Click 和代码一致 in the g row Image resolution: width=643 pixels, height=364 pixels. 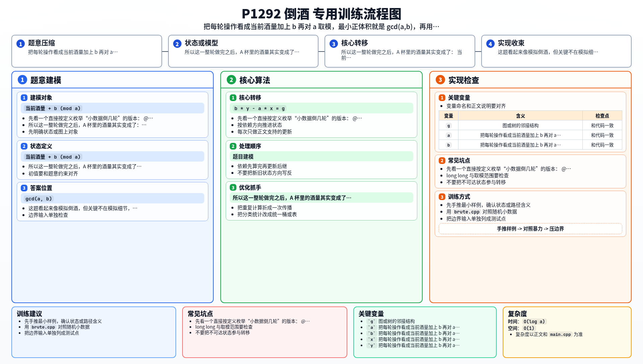point(602,125)
